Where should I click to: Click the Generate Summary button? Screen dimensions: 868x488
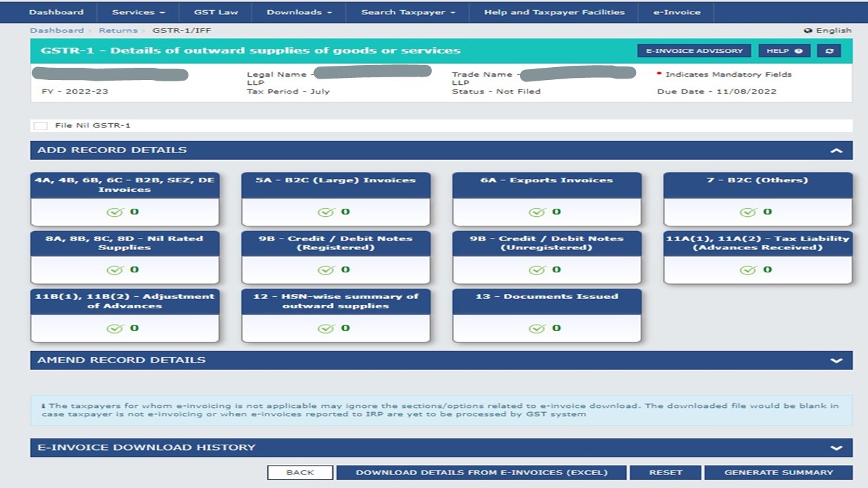[x=778, y=472]
